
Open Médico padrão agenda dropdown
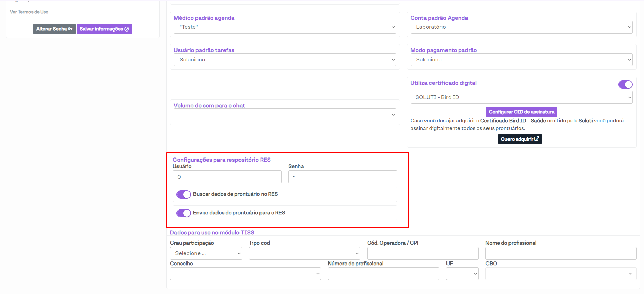[285, 27]
